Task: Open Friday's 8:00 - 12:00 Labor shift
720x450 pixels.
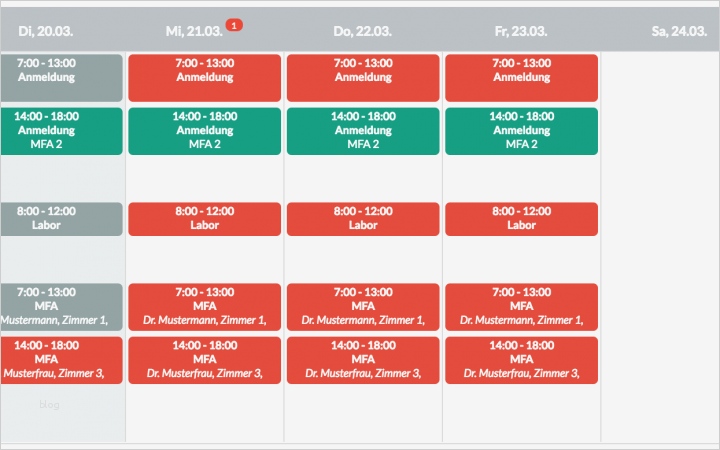Action: [521, 219]
